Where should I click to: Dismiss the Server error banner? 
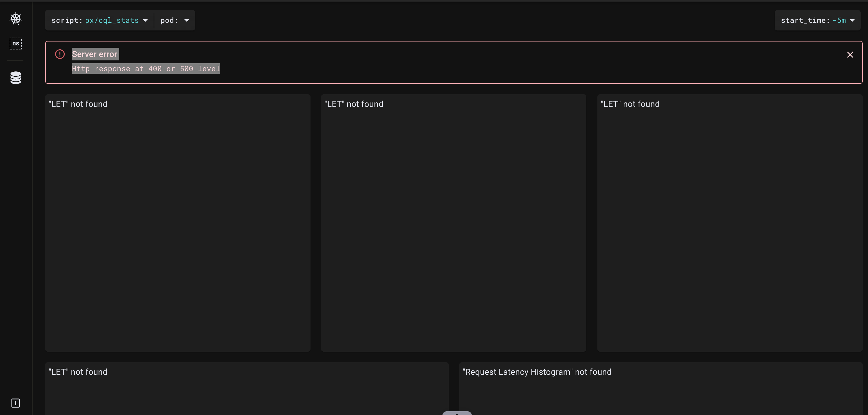850,55
